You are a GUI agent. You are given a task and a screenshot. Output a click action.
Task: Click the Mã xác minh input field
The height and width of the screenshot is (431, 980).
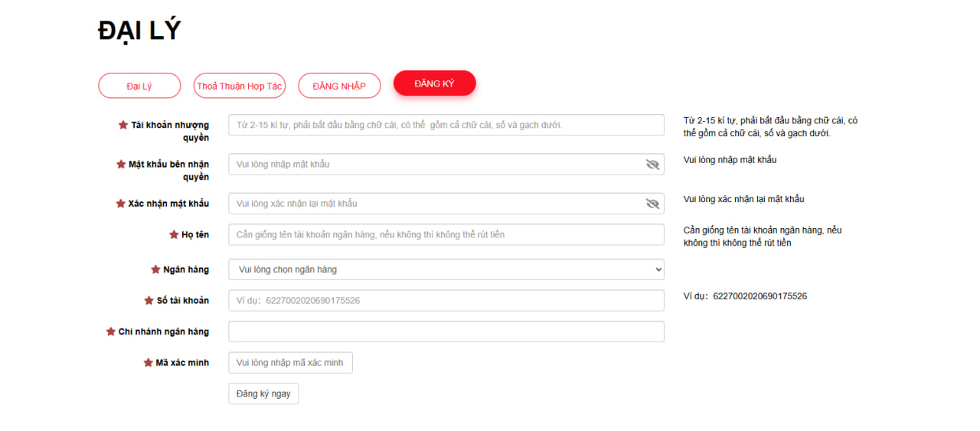click(290, 362)
